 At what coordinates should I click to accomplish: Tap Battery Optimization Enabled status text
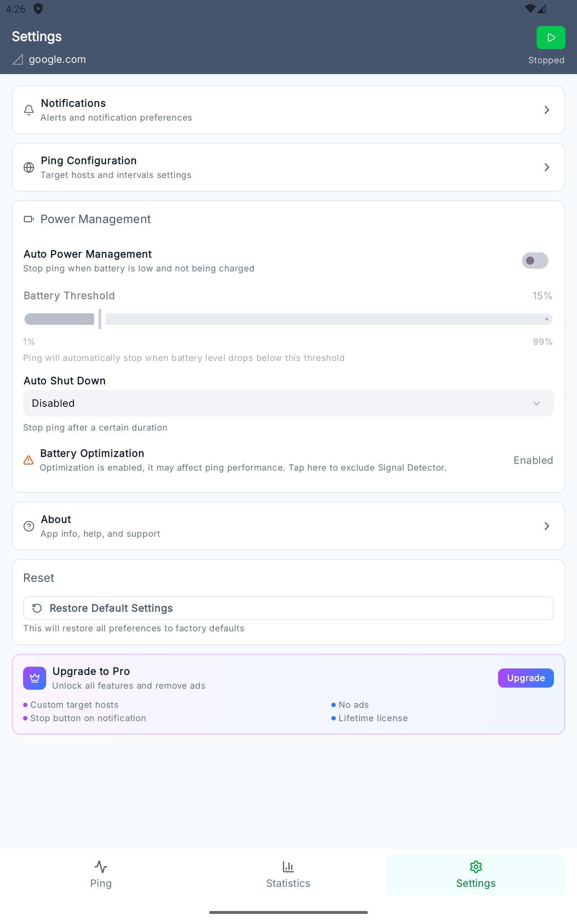click(x=533, y=461)
